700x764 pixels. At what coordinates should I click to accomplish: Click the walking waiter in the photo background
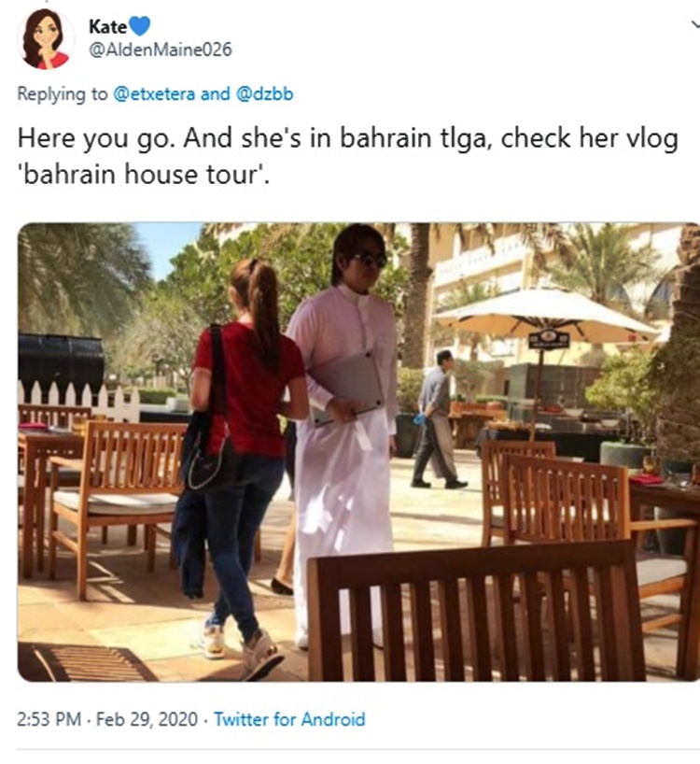tap(437, 419)
